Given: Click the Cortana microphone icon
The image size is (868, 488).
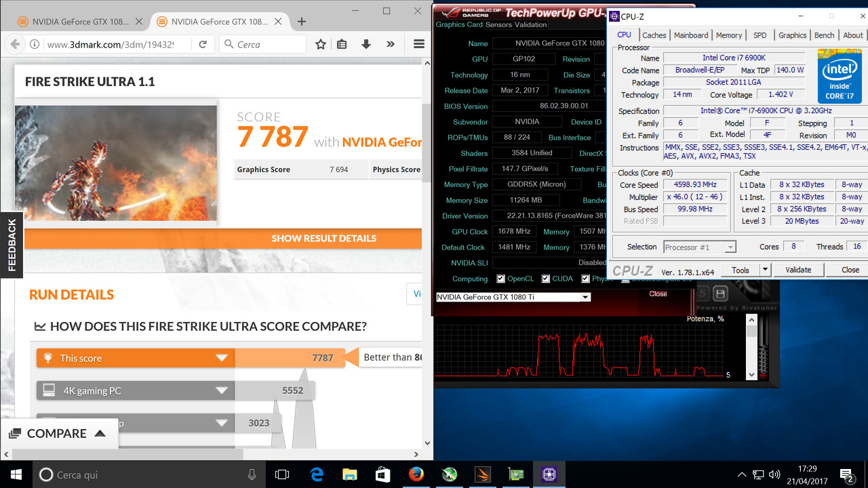Looking at the screenshot, I should [252, 475].
